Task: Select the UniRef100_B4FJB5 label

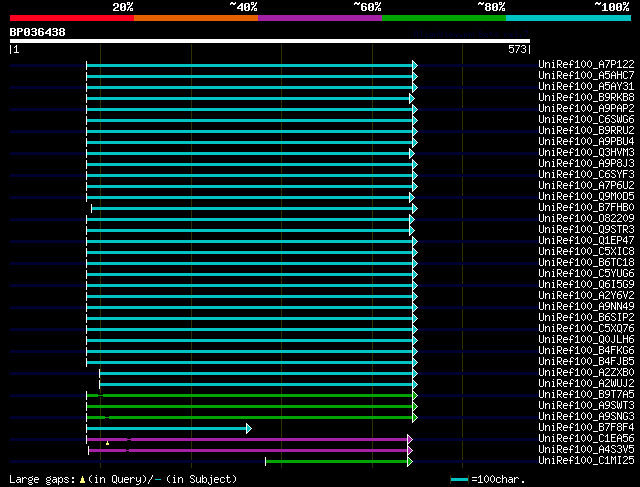Action: tap(587, 362)
